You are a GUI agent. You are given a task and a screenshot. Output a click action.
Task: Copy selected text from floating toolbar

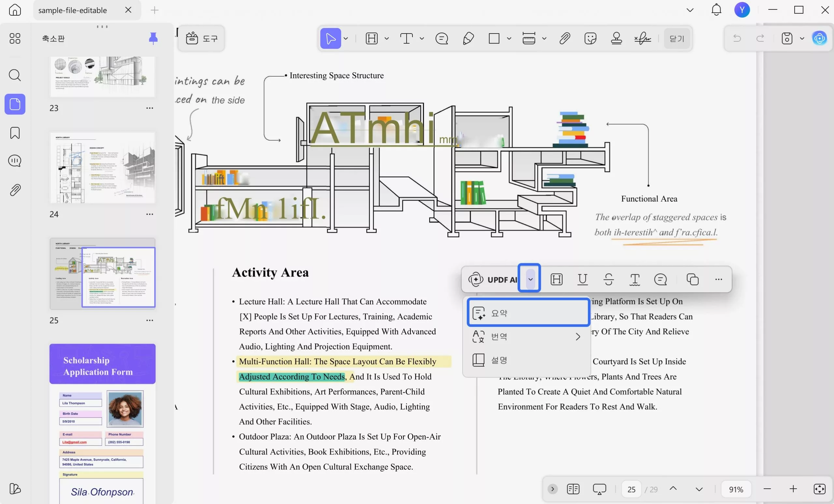pyautogui.click(x=693, y=279)
